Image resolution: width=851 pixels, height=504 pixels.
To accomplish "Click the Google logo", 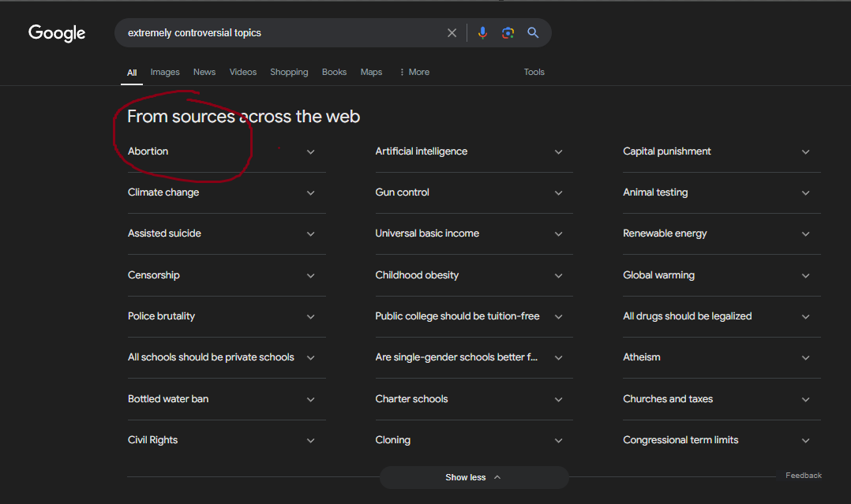I will 57,33.
